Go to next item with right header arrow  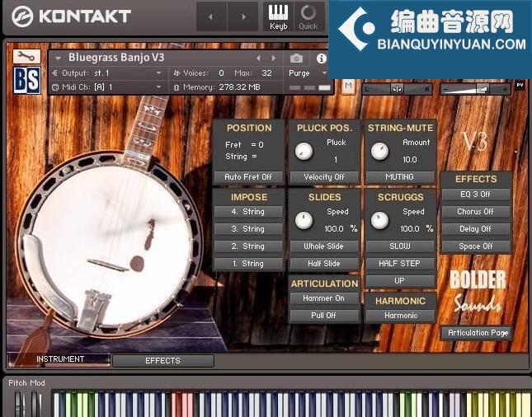click(243, 16)
